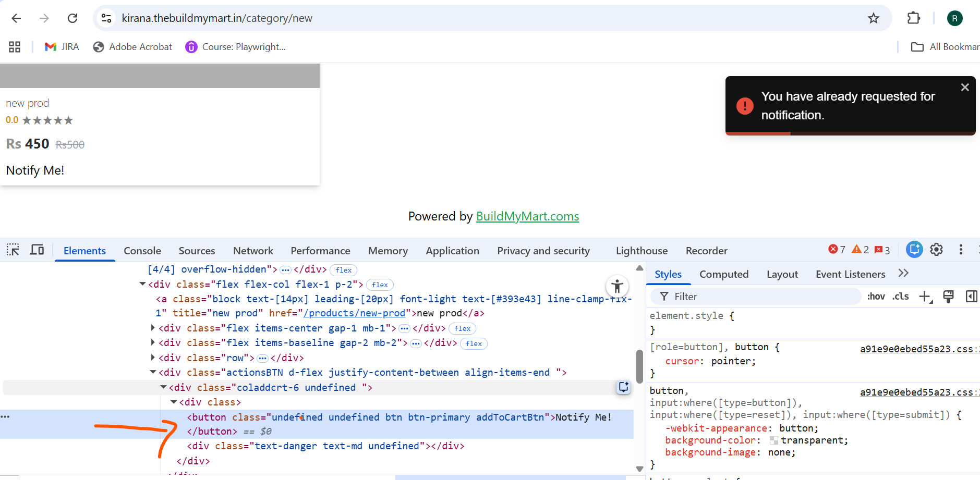980x480 pixels.
Task: Open the Recorder tab
Action: coord(706,251)
